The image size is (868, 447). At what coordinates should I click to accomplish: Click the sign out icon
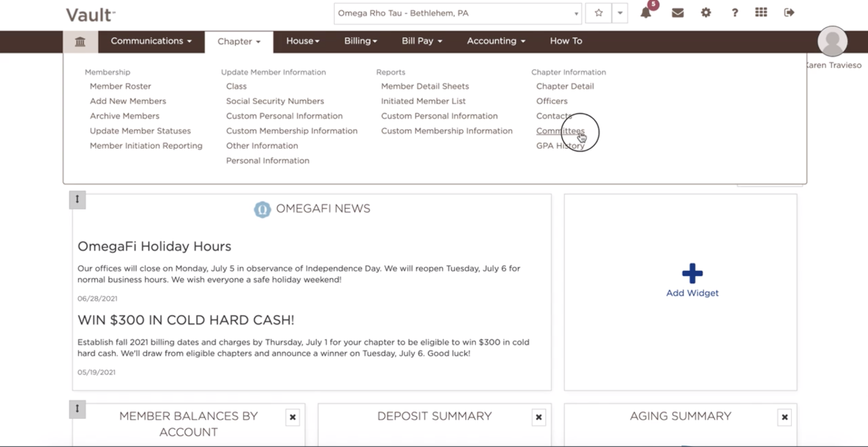789,12
